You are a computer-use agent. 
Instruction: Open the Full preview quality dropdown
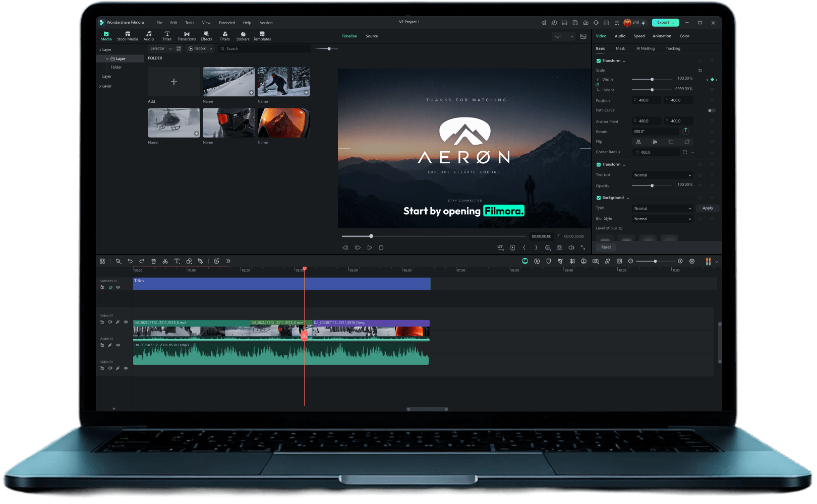tap(564, 36)
